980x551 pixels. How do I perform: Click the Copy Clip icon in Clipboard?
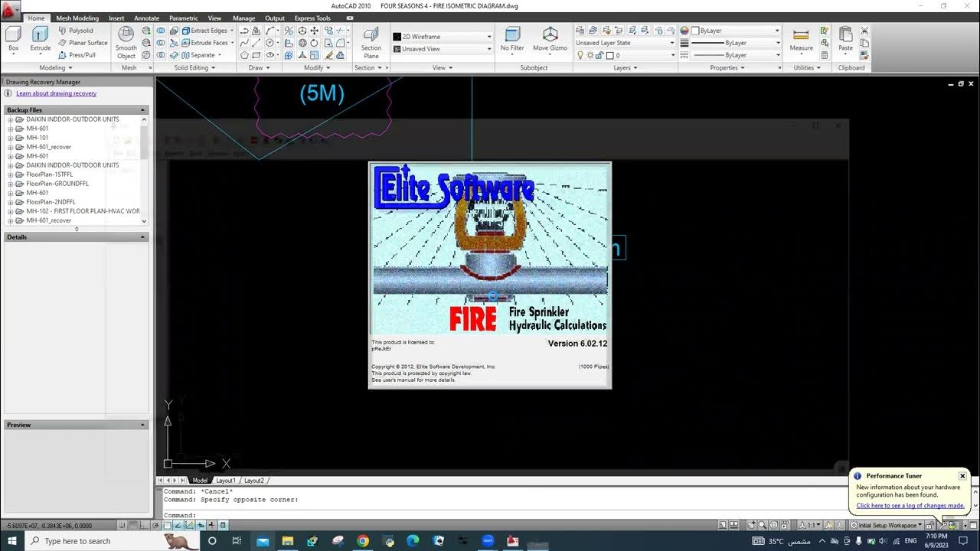point(864,43)
